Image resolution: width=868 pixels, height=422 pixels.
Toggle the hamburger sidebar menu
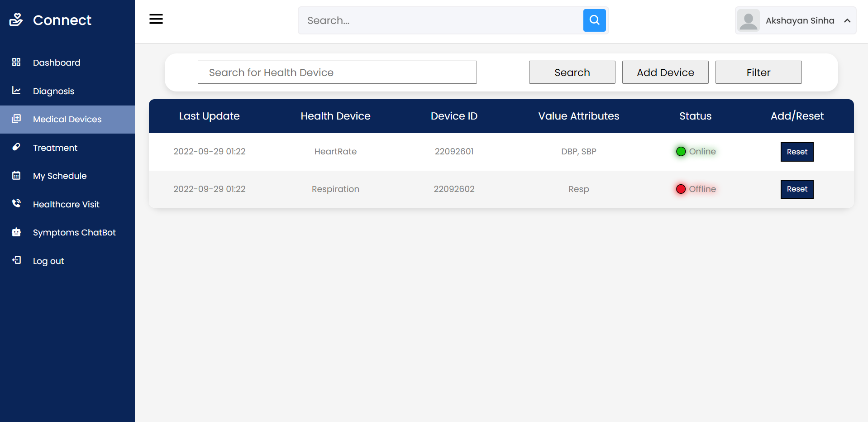pos(156,19)
